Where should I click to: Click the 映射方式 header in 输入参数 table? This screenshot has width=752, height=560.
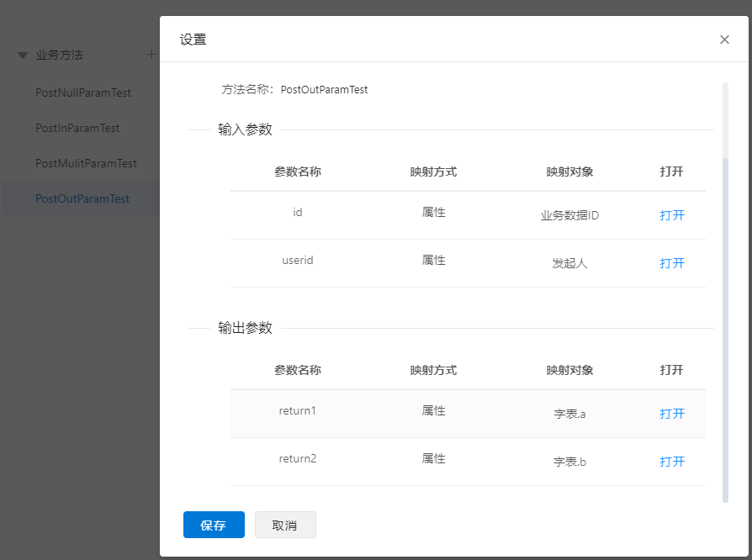(433, 172)
